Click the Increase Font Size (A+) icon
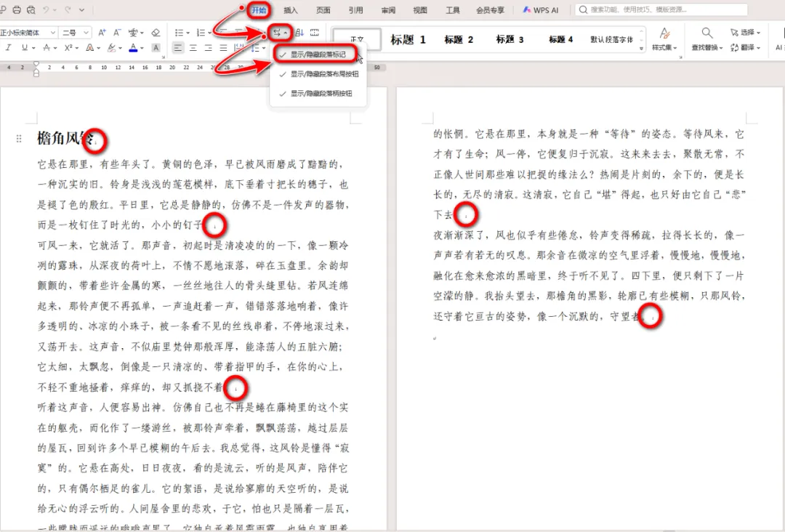Viewport: 785px width, 532px height. [102, 33]
